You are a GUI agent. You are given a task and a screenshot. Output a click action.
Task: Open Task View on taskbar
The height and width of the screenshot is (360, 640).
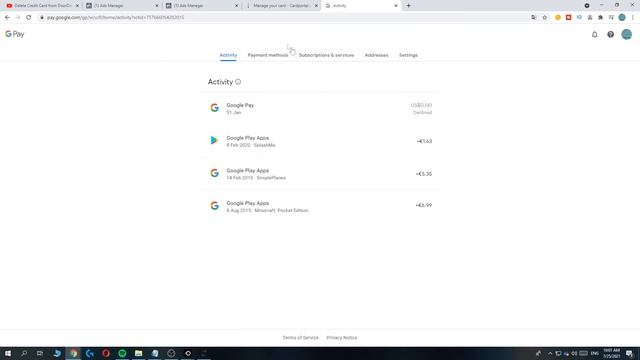40,353
